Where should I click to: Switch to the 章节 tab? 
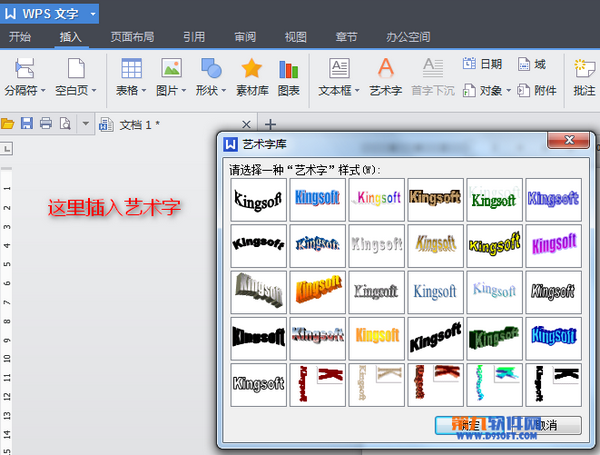pyautogui.click(x=346, y=37)
